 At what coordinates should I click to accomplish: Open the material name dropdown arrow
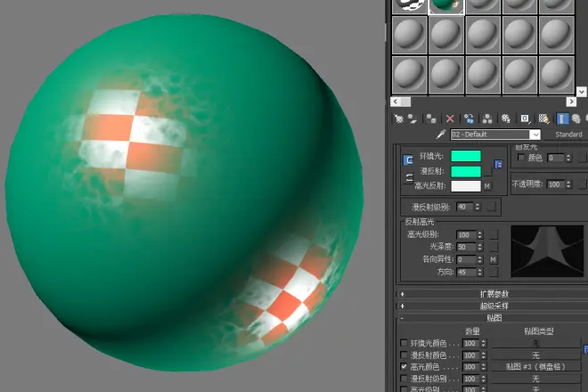point(535,135)
